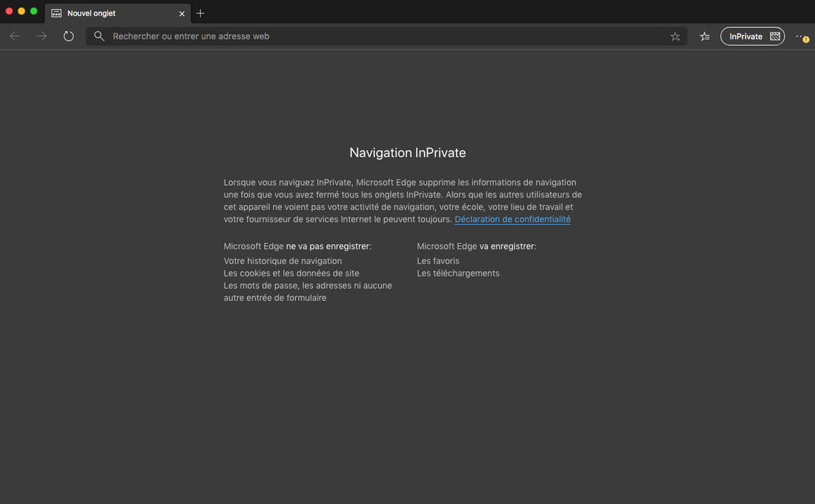
Task: Click the InPrivate indicator button
Action: tap(753, 37)
